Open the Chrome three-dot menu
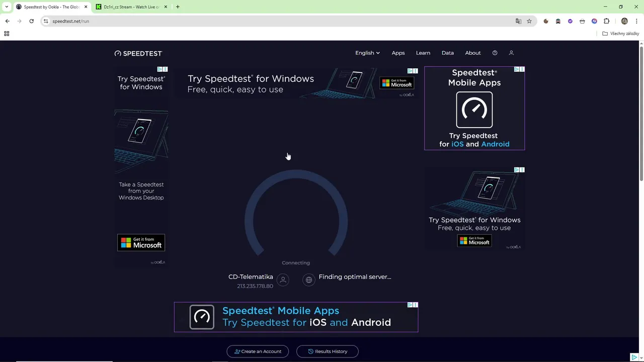The height and width of the screenshot is (362, 644). click(636, 21)
